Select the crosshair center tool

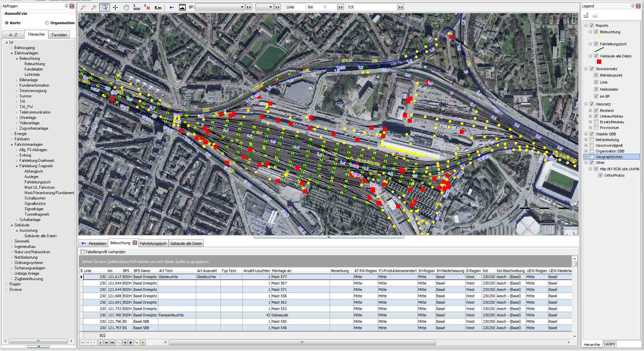tap(115, 7)
